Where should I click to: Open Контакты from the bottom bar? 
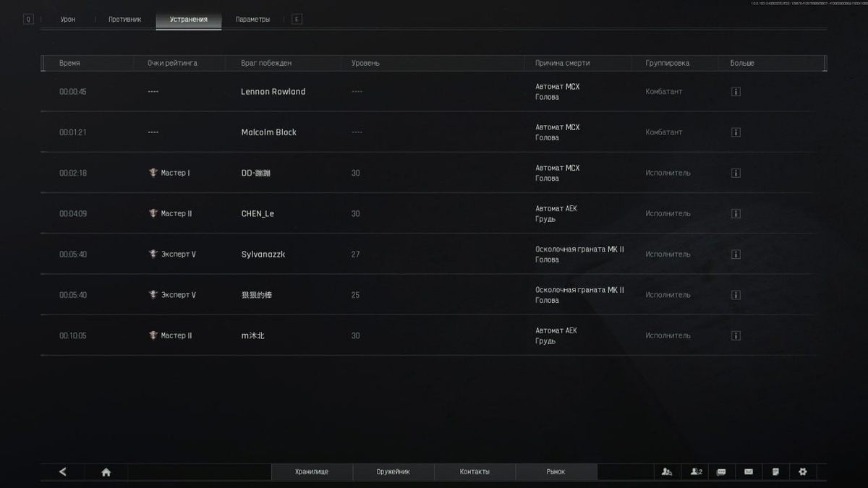(x=475, y=472)
